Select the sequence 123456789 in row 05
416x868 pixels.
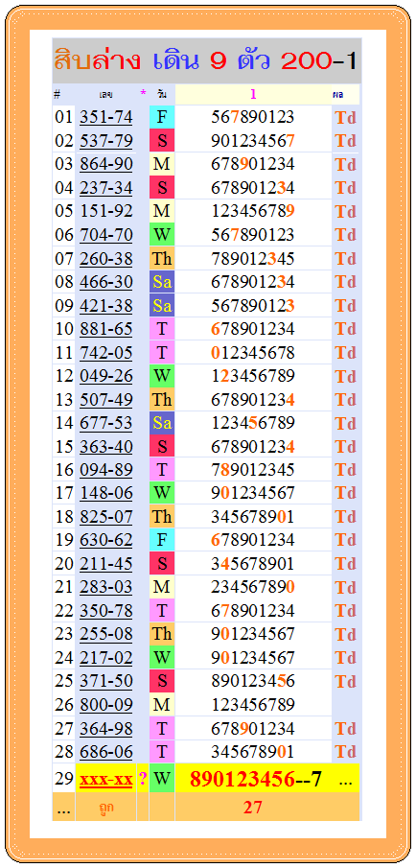point(253,211)
